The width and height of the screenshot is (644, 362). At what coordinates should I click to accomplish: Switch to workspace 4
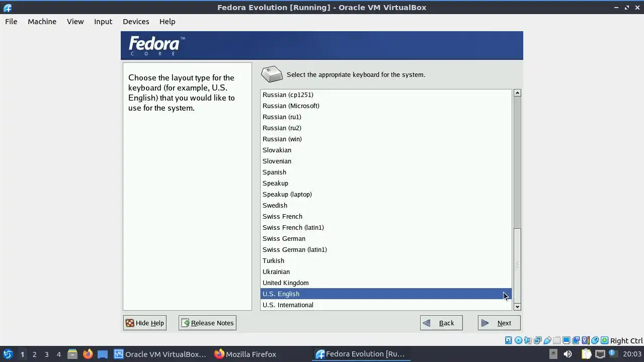click(58, 354)
